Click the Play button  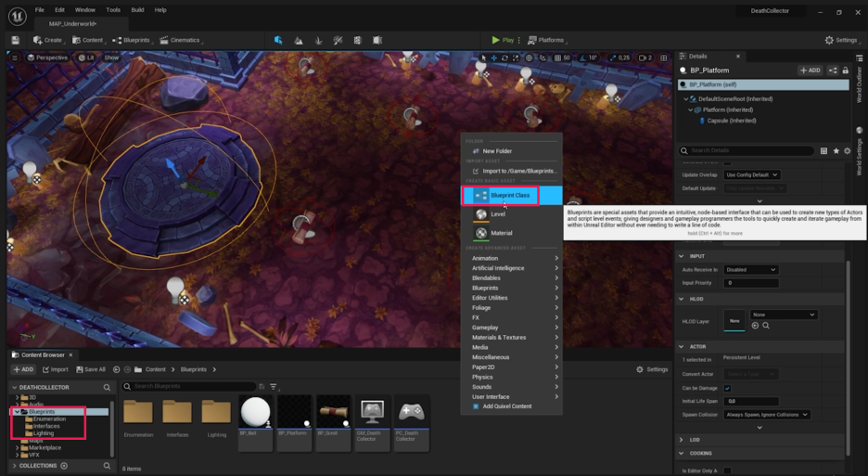(x=504, y=40)
